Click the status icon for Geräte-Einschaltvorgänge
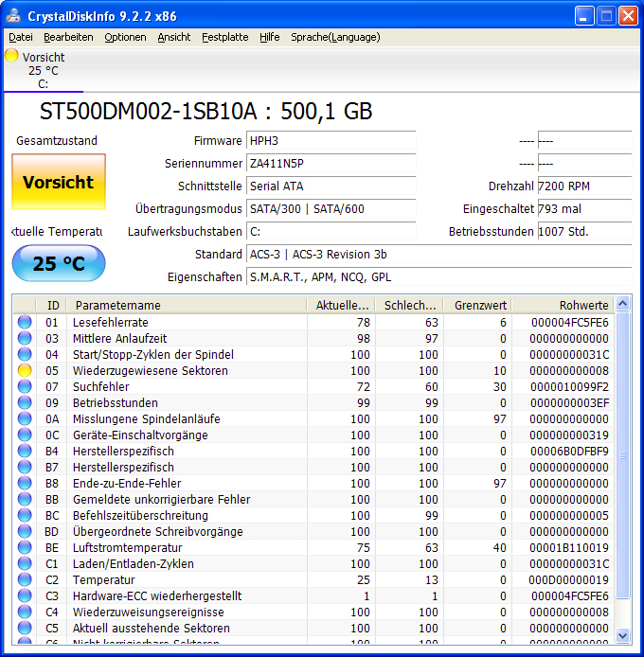 pyautogui.click(x=25, y=435)
